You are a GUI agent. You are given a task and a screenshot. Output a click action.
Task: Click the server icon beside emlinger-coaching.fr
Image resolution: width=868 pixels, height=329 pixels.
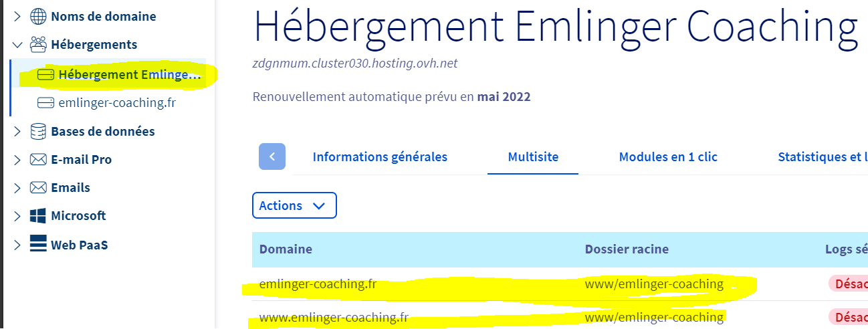pos(45,103)
